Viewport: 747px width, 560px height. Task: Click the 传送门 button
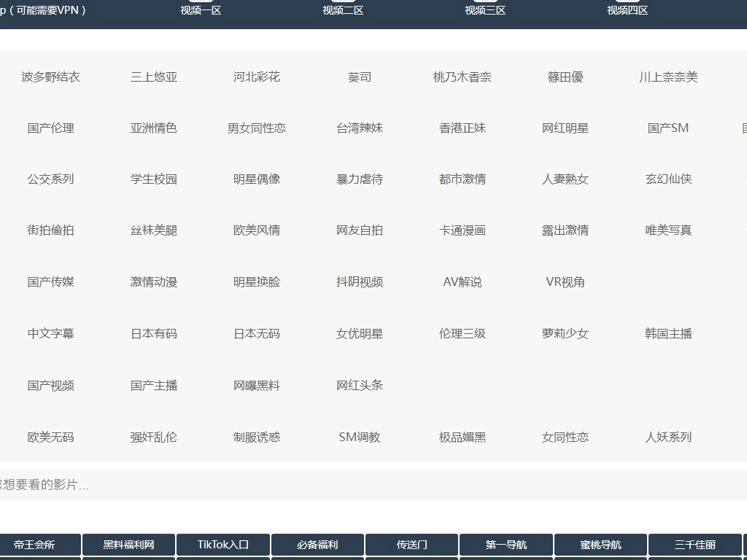click(x=412, y=545)
